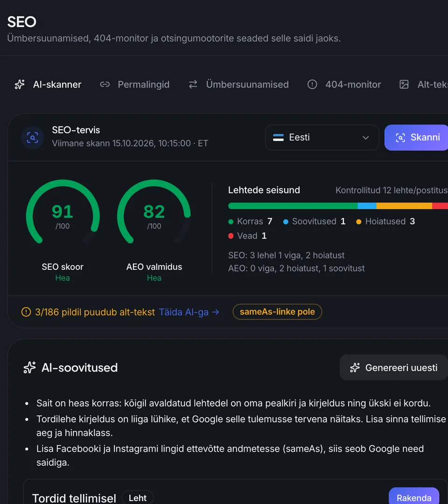Click the Viimane skann timestamp text
This screenshot has height=504, width=448.
click(x=130, y=143)
